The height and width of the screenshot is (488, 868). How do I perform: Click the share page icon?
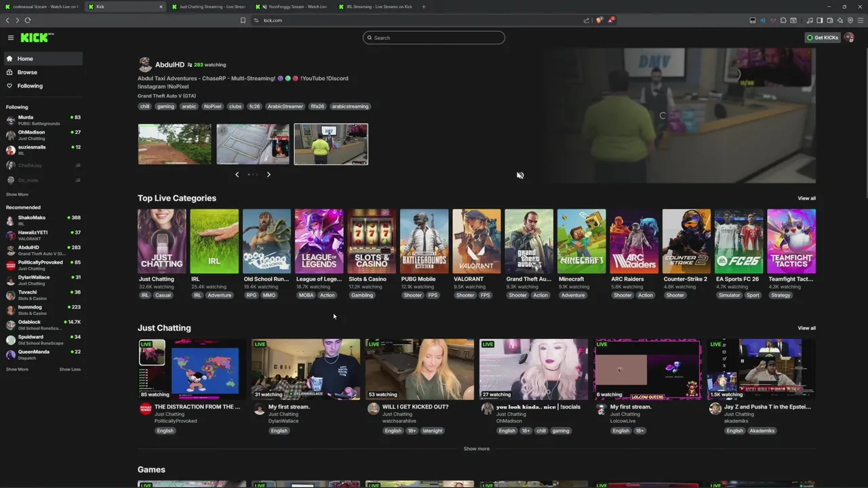pos(587,20)
